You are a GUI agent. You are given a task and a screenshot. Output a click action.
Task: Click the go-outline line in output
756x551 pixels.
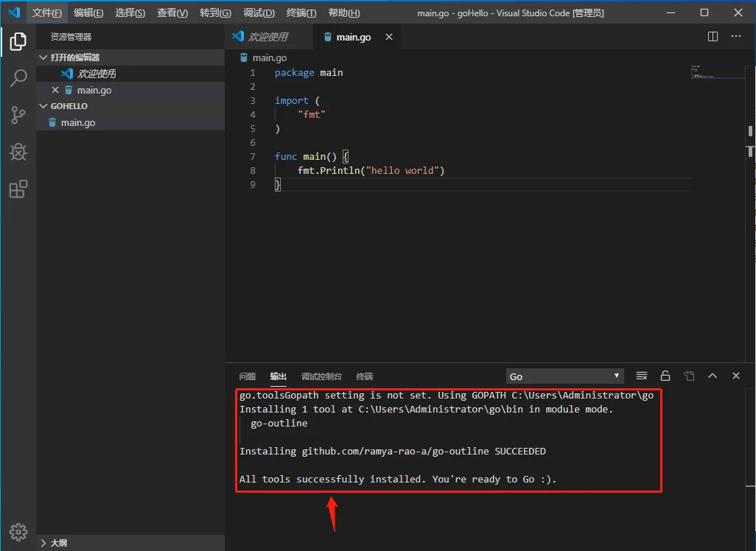coord(279,424)
